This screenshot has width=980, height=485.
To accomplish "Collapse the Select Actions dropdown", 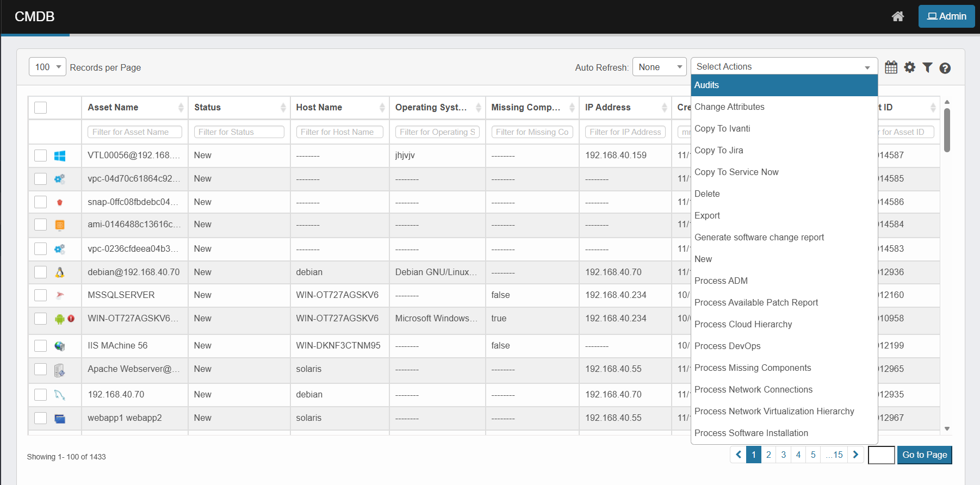I will click(x=784, y=67).
